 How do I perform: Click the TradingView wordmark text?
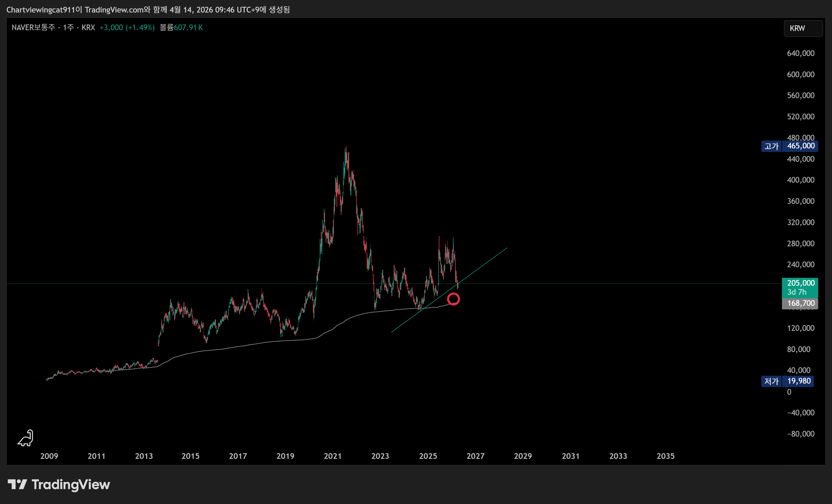click(x=71, y=485)
